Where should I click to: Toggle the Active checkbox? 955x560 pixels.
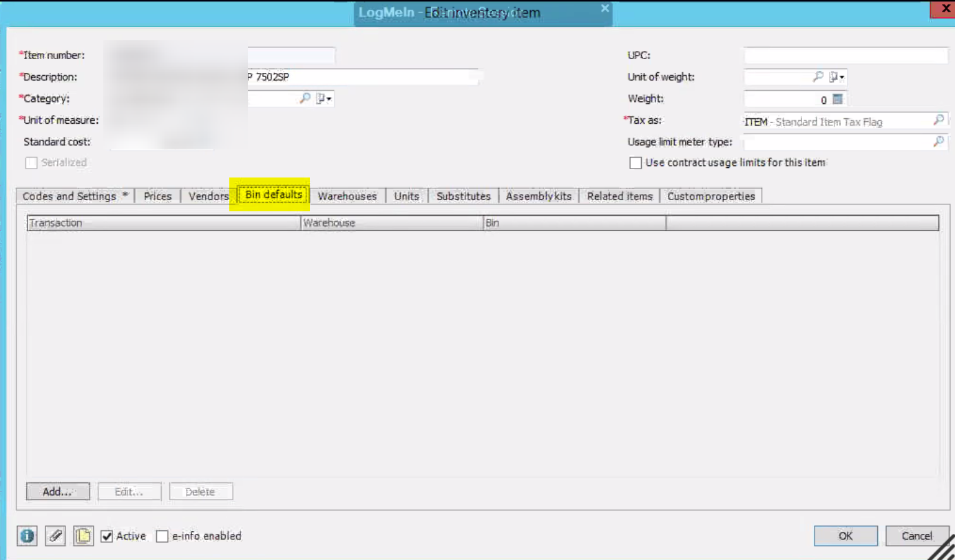pos(107,536)
